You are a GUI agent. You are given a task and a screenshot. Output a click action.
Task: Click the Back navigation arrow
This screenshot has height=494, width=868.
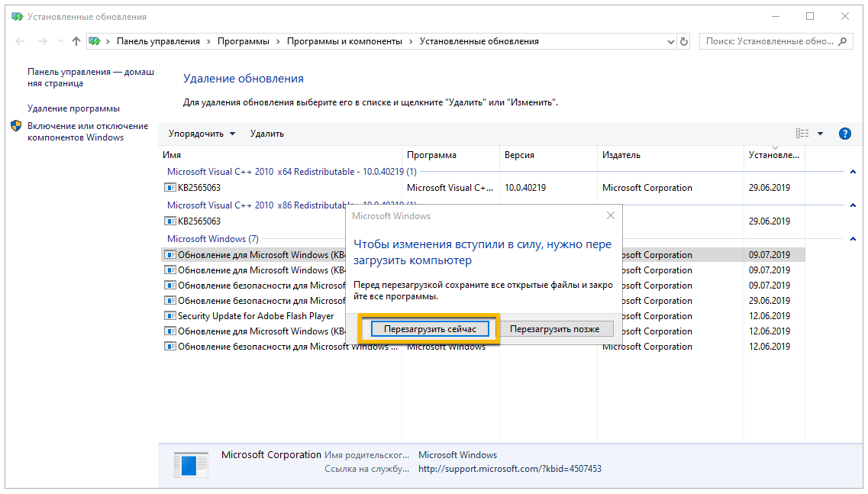coord(21,41)
